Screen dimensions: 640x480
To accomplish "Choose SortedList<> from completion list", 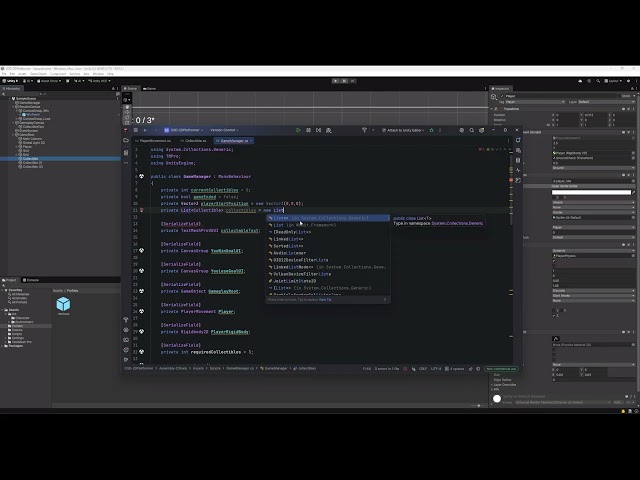I will tap(328, 246).
